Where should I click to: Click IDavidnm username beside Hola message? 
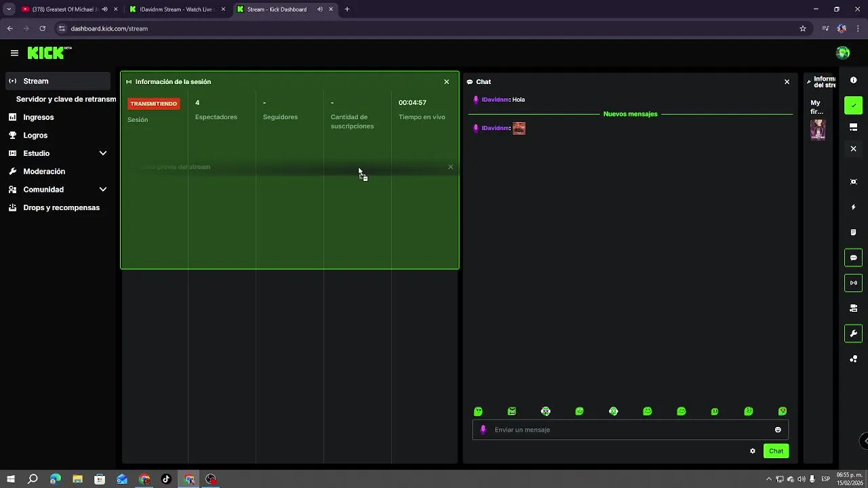click(495, 100)
